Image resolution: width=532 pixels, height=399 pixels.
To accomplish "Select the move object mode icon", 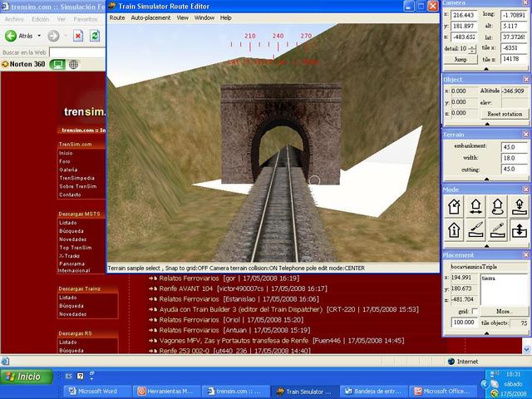I will [476, 206].
